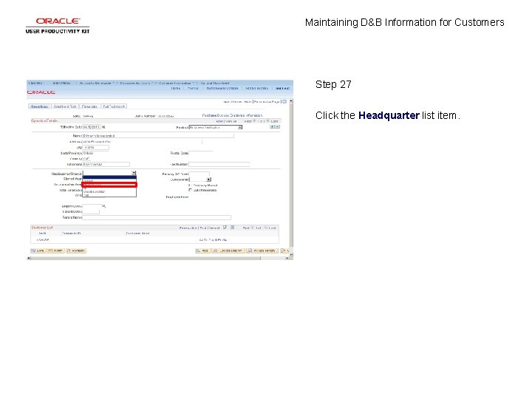Click the Help link near Personalize Page
Image resolution: width=532 pixels, height=399 pixels.
(248, 102)
